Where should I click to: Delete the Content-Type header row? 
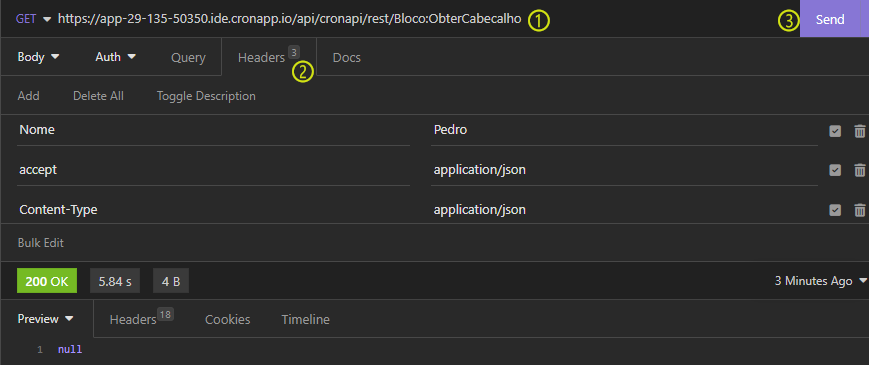[x=860, y=210]
